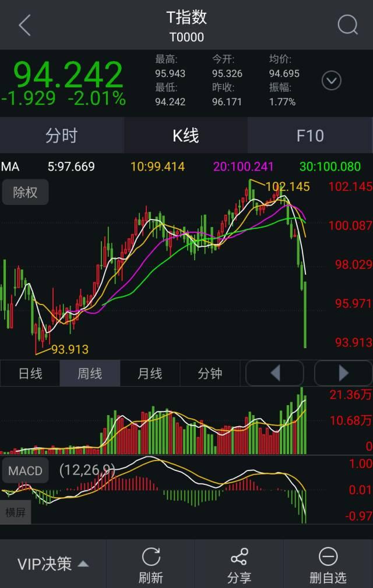Select 月线 period
Image resolution: width=373 pixels, height=588 pixels.
(x=150, y=374)
